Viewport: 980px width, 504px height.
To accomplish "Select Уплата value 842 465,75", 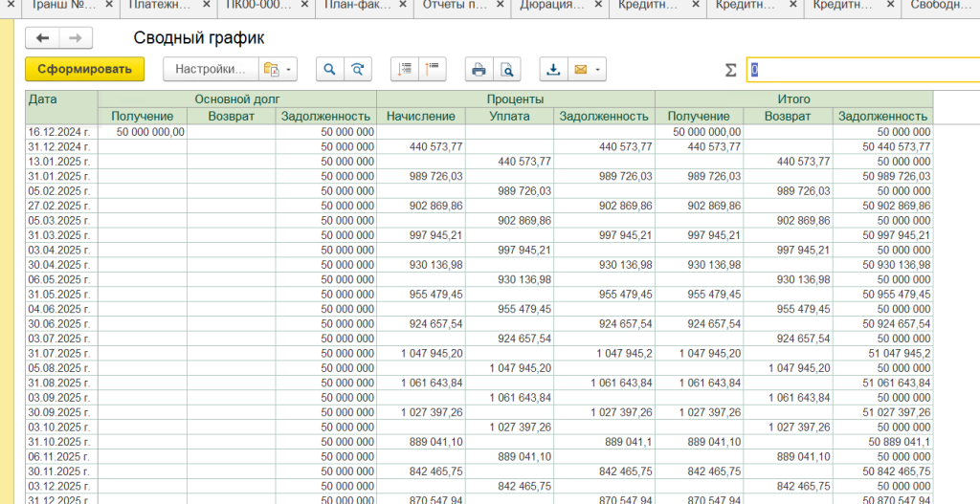I will point(509,486).
